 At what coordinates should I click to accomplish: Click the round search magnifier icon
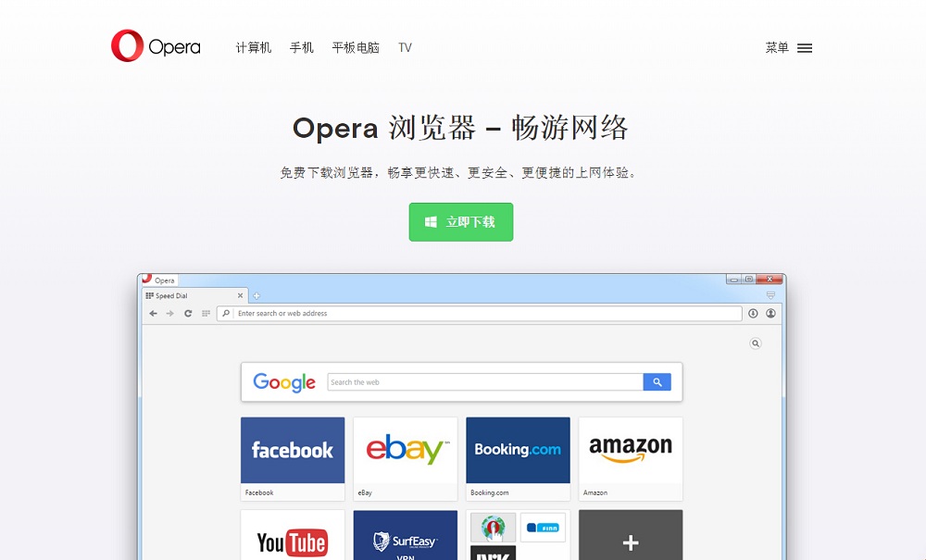tap(756, 343)
